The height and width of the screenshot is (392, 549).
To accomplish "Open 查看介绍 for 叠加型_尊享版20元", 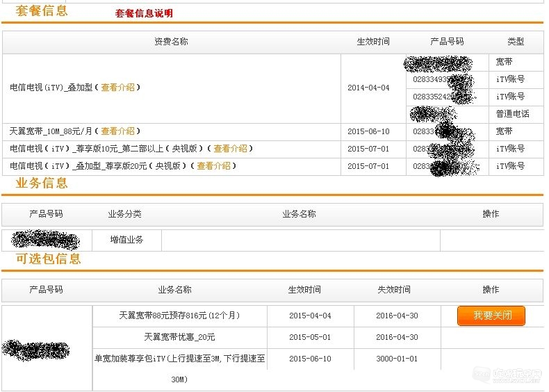I will tap(213, 165).
